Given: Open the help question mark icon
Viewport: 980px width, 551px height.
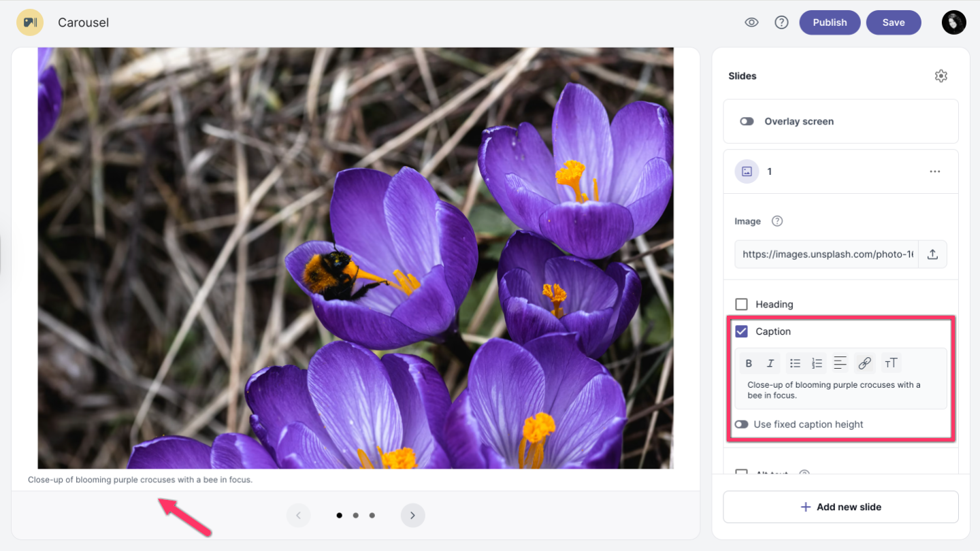Looking at the screenshot, I should click(781, 22).
